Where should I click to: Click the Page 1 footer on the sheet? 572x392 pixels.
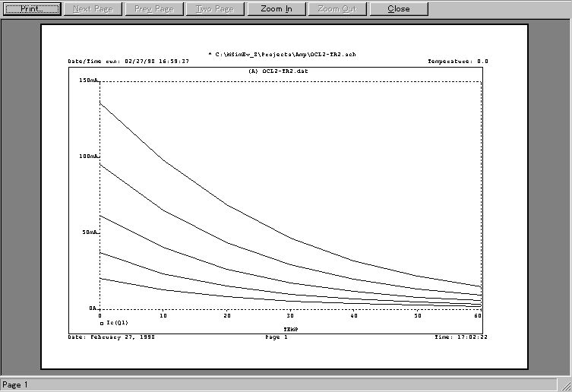276,337
